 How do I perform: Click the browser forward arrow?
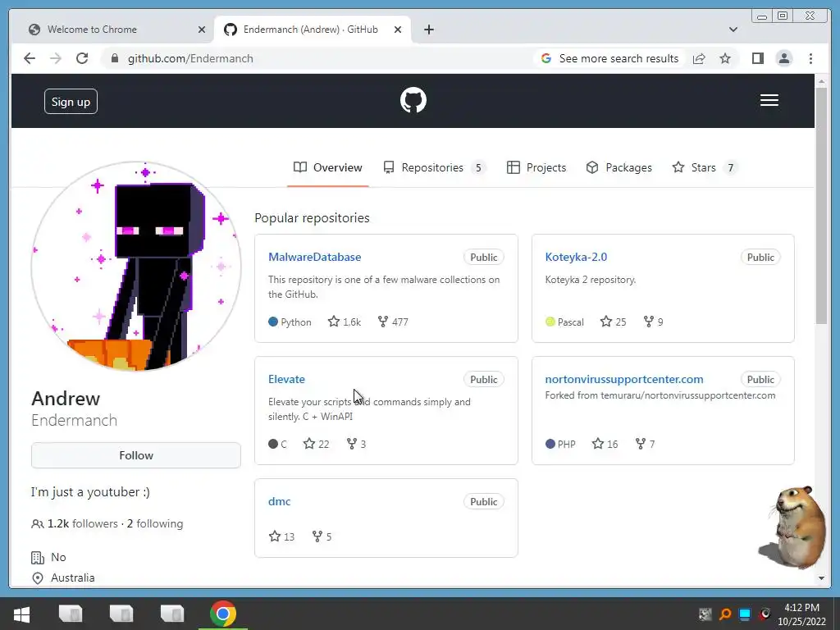click(56, 58)
